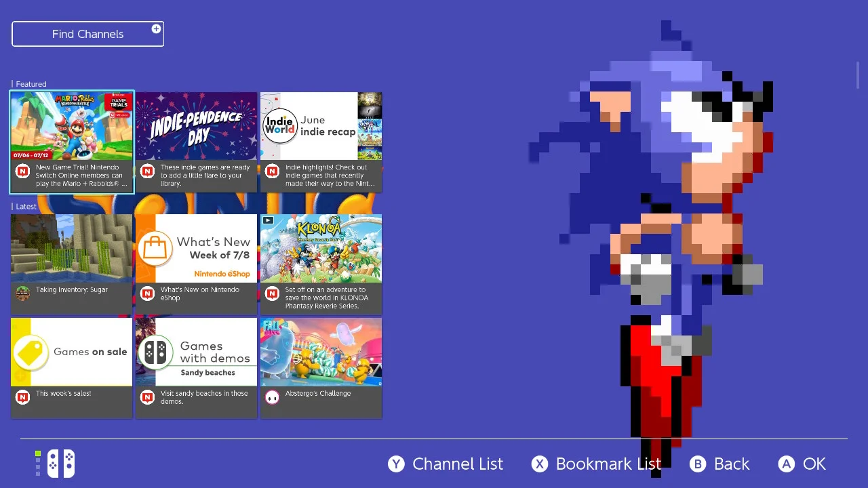Image resolution: width=868 pixels, height=488 pixels.
Task: Click the Klonoa Phantasy Reverie Series caption
Action: coord(327,298)
